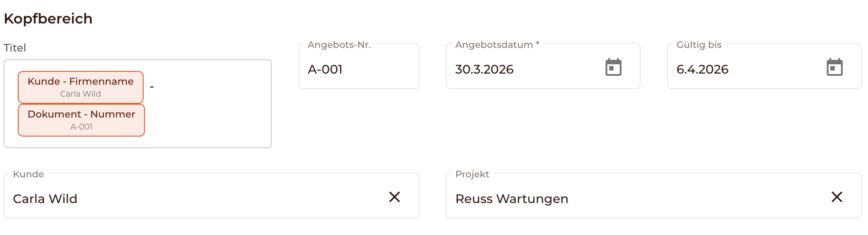Image resolution: width=868 pixels, height=235 pixels.
Task: Click the Kopfbereich heading
Action: 48,19
